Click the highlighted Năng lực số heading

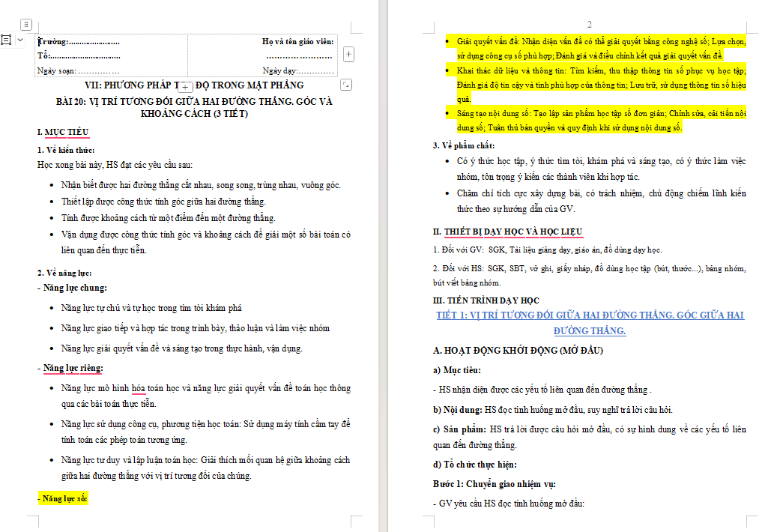click(x=63, y=499)
